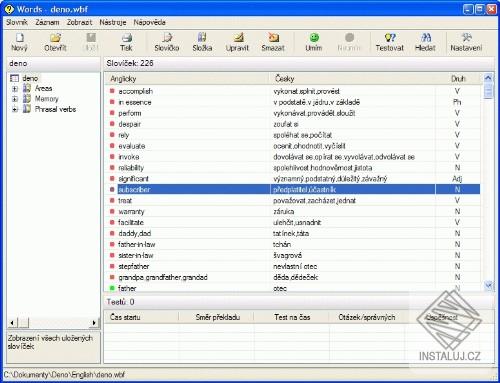The height and width of the screenshot is (383, 500).
Task: Click the red marker beside accomplish
Action: [112, 91]
